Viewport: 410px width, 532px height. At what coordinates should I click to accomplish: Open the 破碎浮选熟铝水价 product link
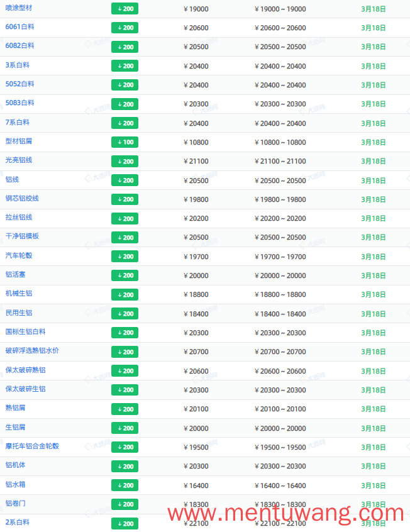pos(32,350)
